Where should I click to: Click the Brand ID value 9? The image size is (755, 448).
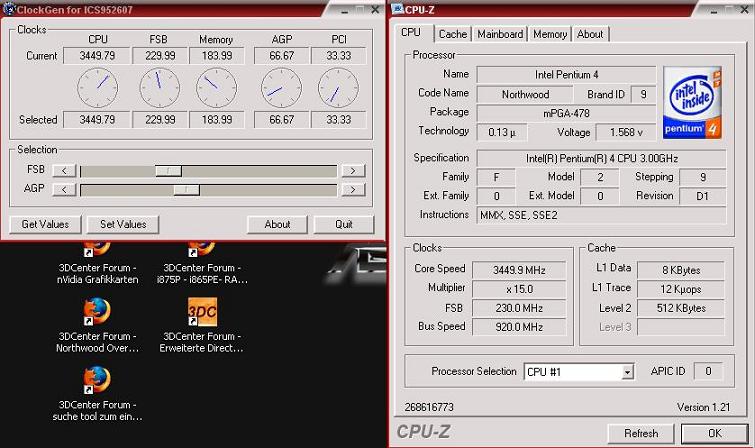click(643, 94)
